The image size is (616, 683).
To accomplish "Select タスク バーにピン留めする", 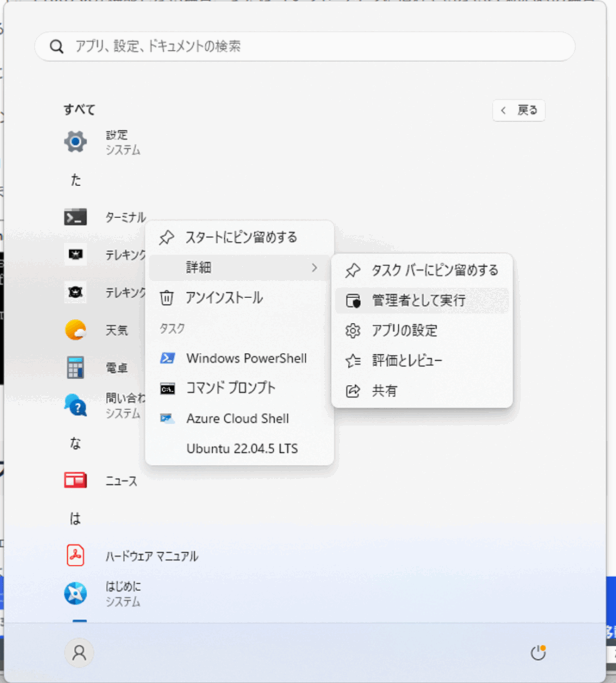I will pyautogui.click(x=434, y=270).
